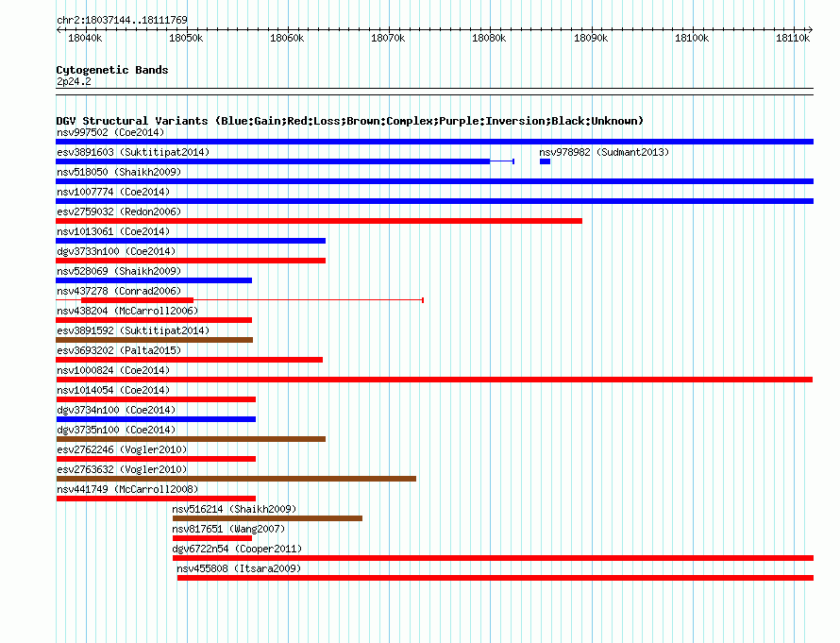Open the nsv978982 (Sudmant2013) label
The height and width of the screenshot is (643, 840).
604,152
